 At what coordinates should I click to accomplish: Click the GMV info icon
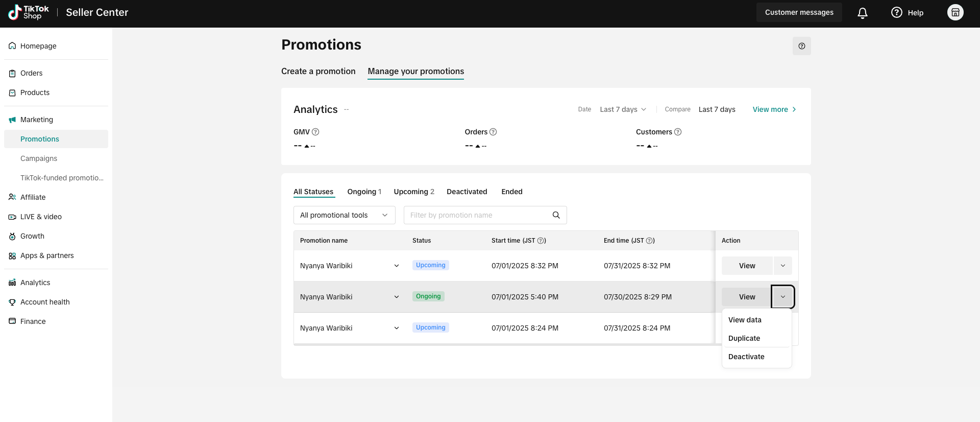pos(315,132)
